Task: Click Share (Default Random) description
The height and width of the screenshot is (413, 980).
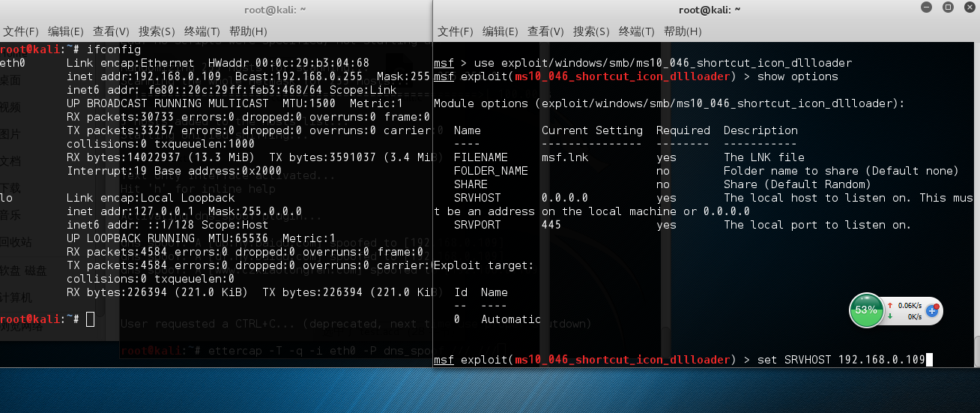Action: pyautogui.click(x=798, y=184)
